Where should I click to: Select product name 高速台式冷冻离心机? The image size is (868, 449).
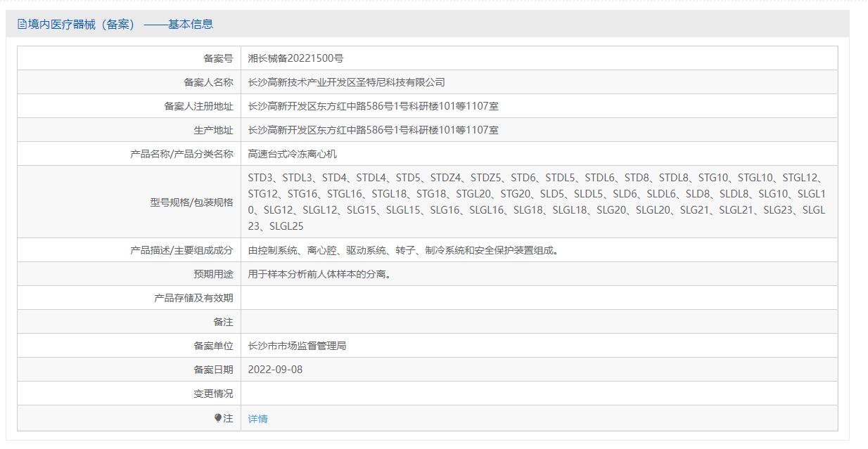(x=292, y=154)
